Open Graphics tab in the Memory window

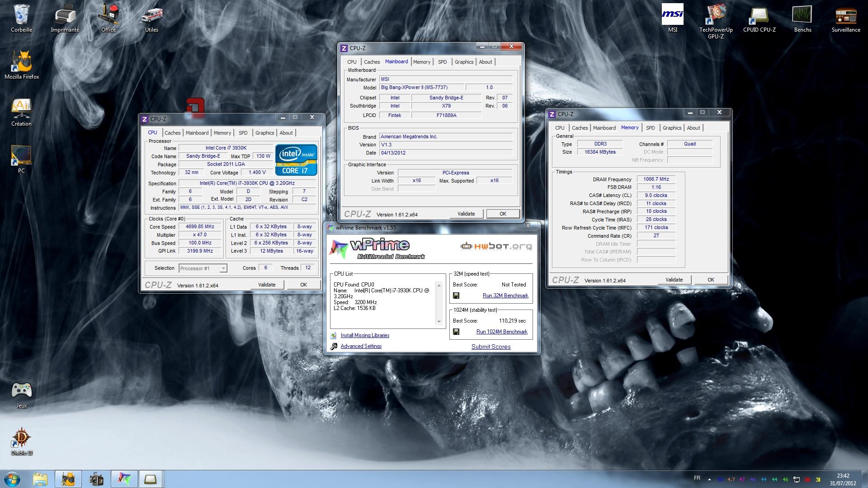pos(672,128)
